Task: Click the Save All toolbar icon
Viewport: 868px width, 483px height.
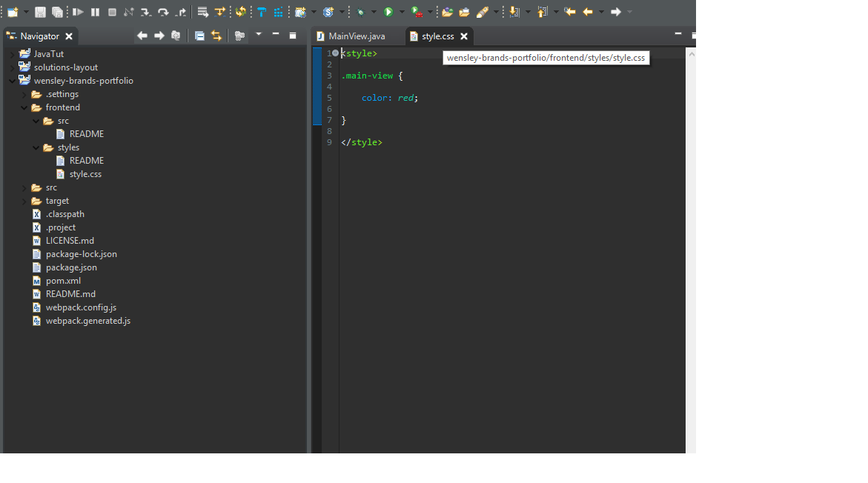Action: [x=57, y=12]
